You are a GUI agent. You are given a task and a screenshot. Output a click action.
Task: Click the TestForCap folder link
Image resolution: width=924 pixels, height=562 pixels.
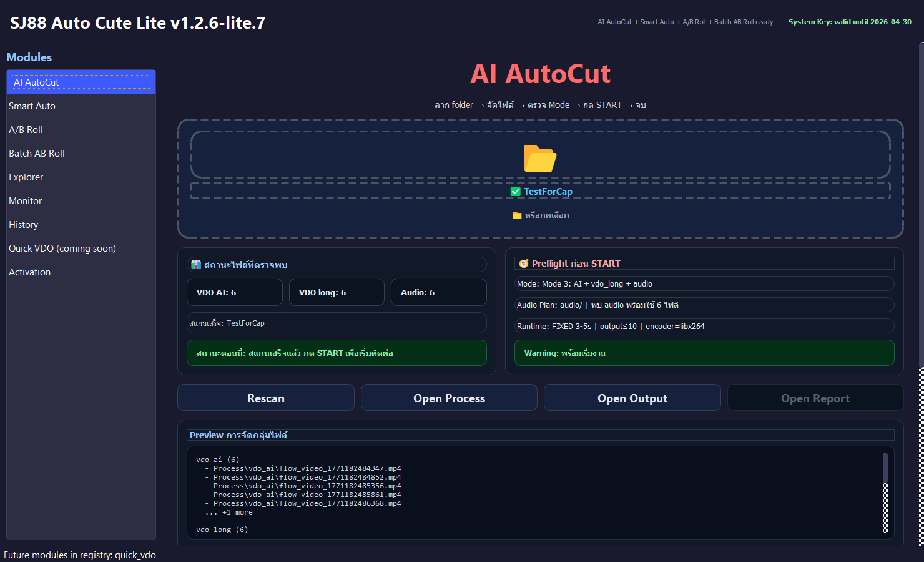click(548, 191)
